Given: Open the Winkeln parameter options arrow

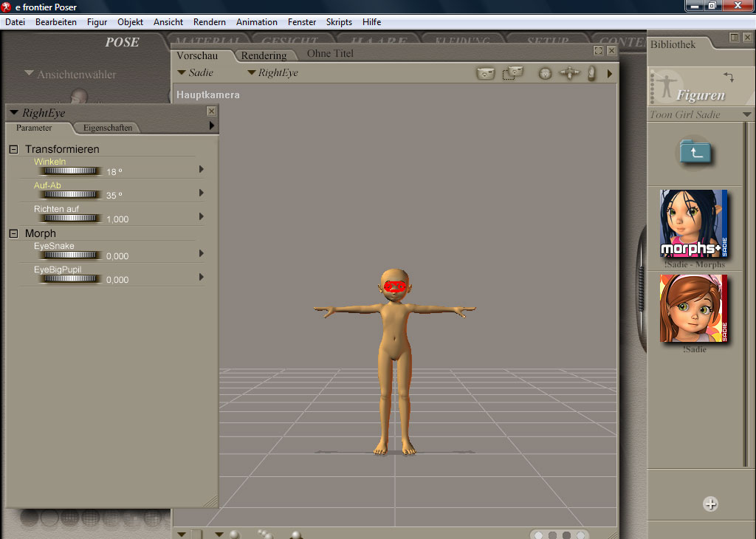Looking at the screenshot, I should [202, 169].
